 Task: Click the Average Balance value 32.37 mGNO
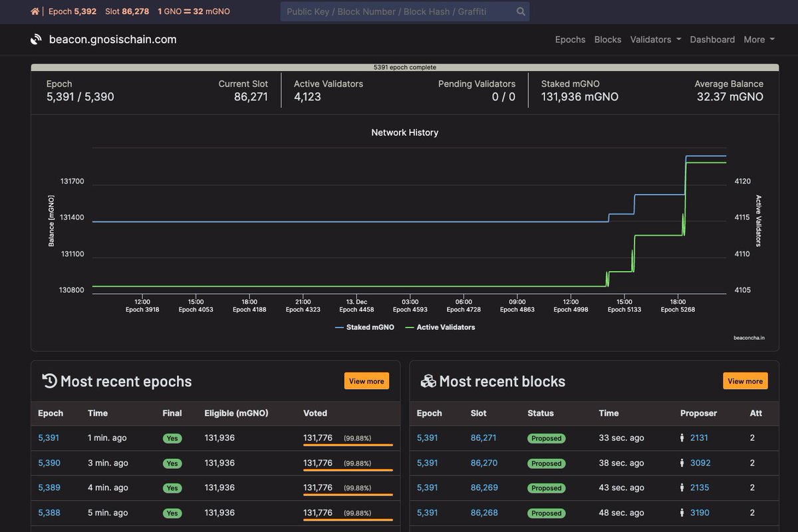(x=730, y=96)
